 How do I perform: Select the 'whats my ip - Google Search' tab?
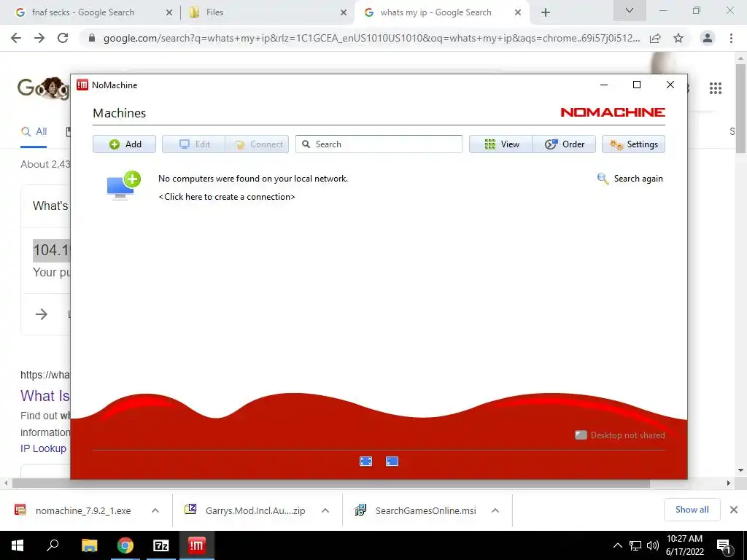click(436, 12)
